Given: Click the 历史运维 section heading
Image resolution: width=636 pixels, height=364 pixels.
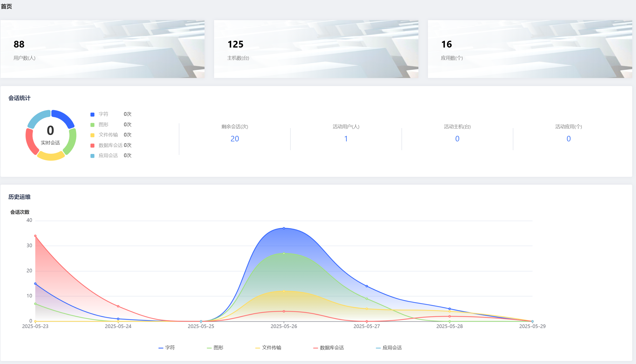Looking at the screenshot, I should point(19,197).
